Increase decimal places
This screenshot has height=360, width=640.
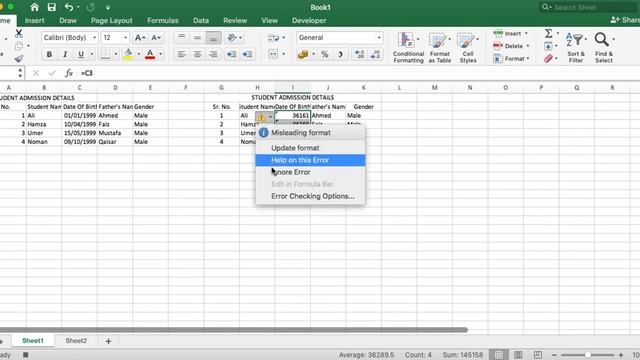360,54
